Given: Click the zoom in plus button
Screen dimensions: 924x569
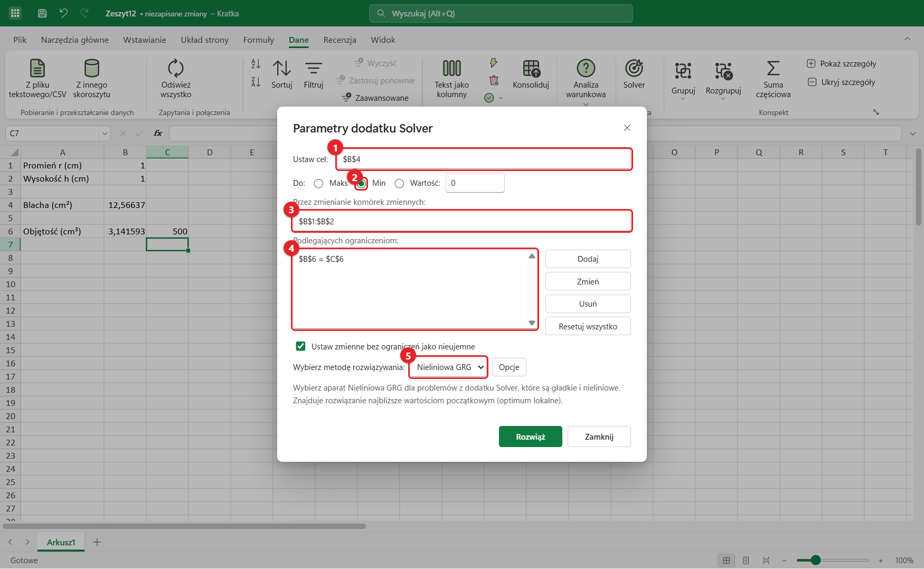Looking at the screenshot, I should (881, 561).
